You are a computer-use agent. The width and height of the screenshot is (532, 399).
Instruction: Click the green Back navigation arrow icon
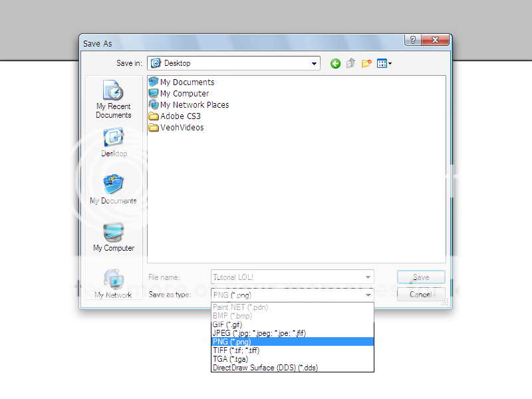(335, 64)
